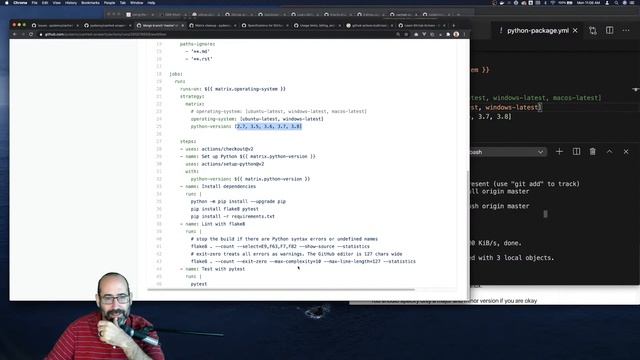
Task: Switch to the first Chrome tab
Action: (x=55, y=25)
